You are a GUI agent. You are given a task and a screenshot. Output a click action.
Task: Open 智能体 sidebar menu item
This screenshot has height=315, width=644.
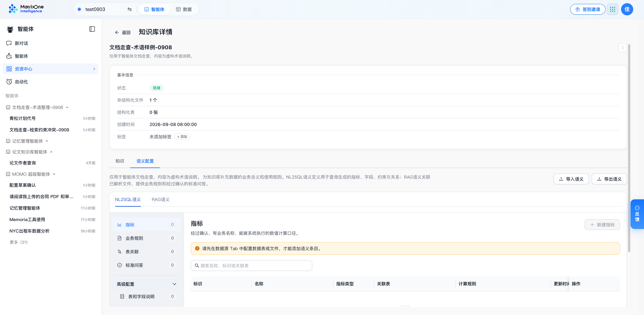(x=50, y=56)
